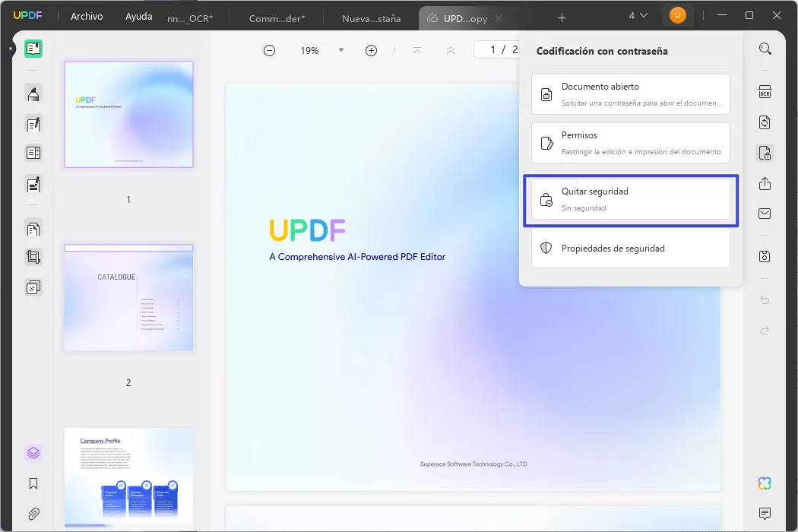This screenshot has height=532, width=798.
Task: Switch to the Comm...der* tab
Action: [277, 19]
